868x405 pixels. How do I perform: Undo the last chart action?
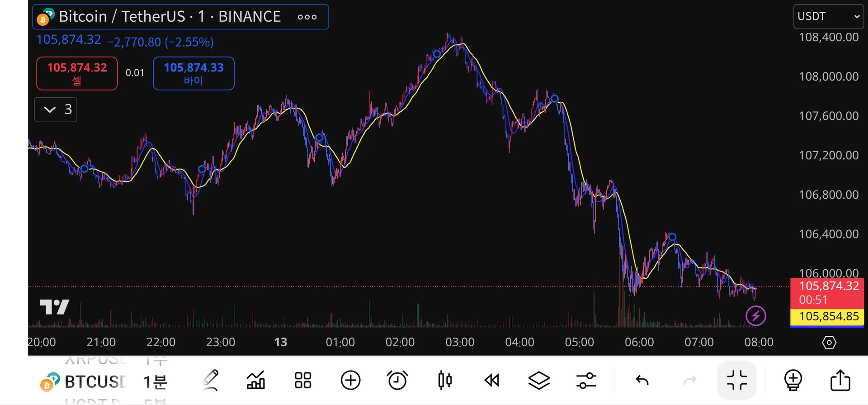[x=642, y=380]
